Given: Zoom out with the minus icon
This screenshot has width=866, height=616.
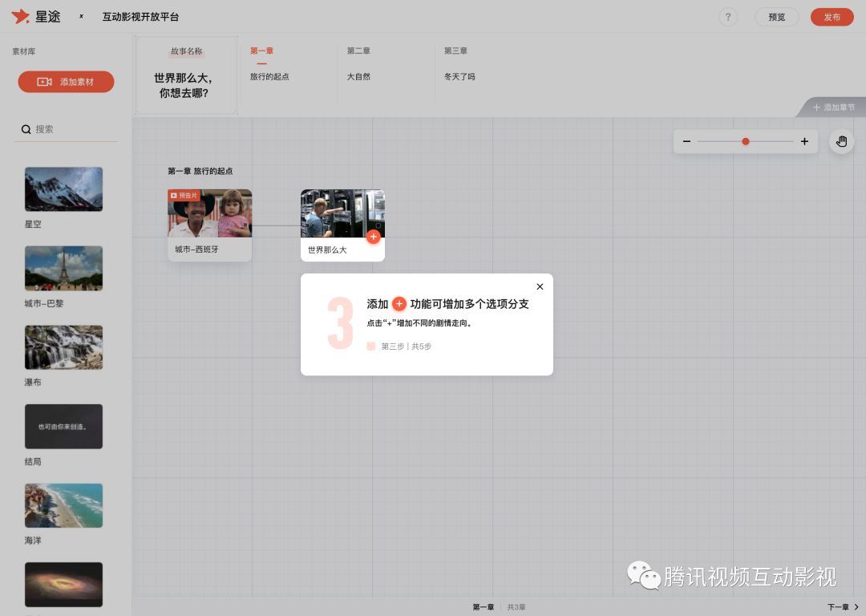Looking at the screenshot, I should click(x=686, y=141).
